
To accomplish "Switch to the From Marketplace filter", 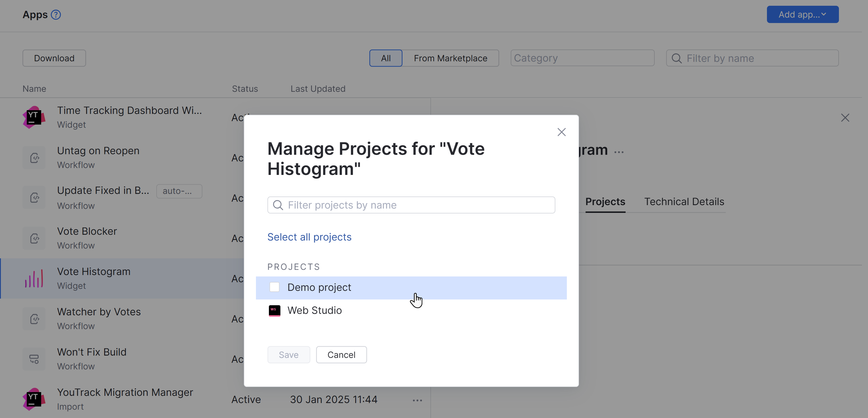I will (x=451, y=58).
